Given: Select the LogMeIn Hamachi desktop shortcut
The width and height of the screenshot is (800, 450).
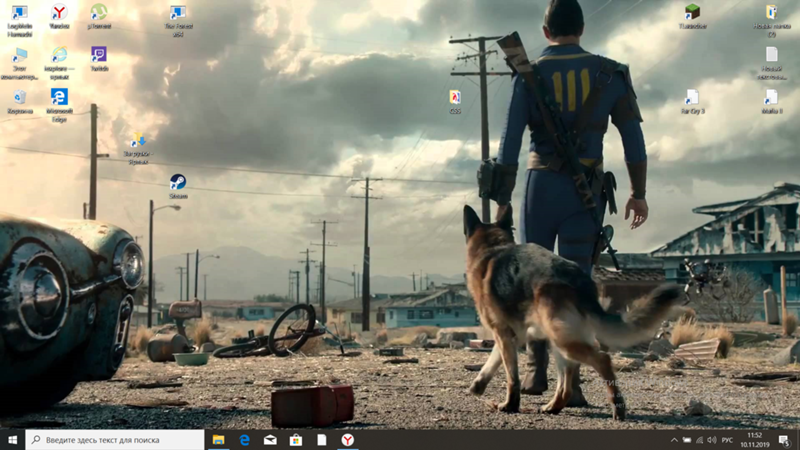Looking at the screenshot, I should [19, 21].
